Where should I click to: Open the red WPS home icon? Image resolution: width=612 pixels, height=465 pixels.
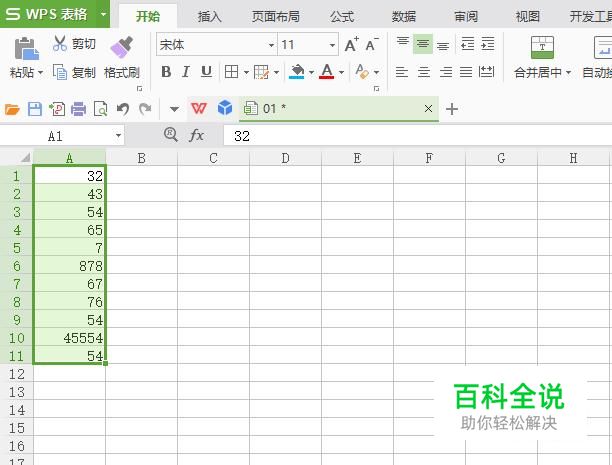pos(199,108)
